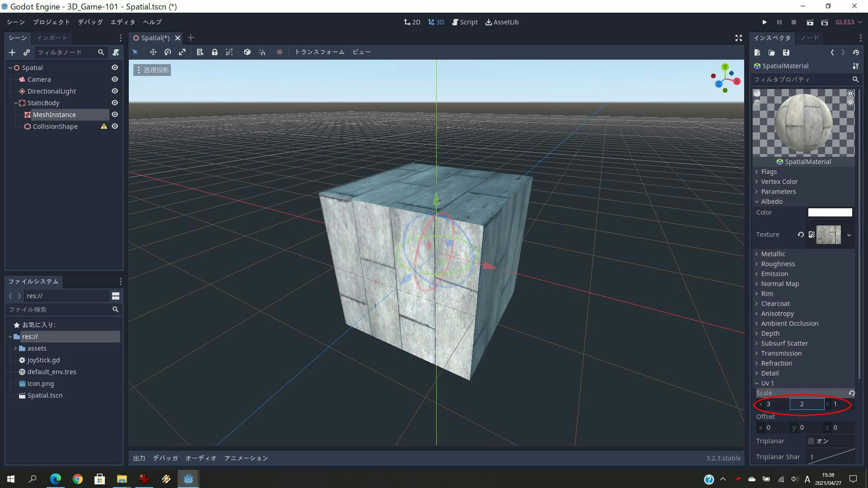Open the Texture dropdown arrow
Image resolution: width=868 pixels, height=488 pixels.
(x=849, y=235)
